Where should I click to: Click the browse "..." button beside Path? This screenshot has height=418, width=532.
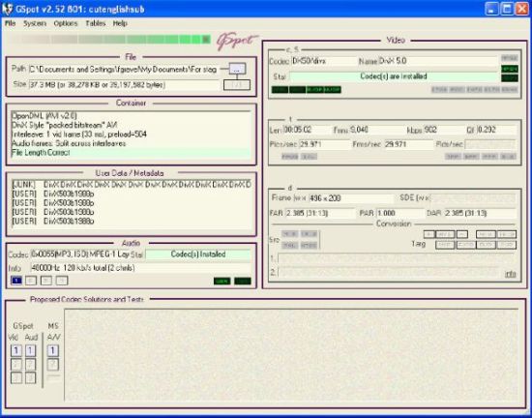237,69
